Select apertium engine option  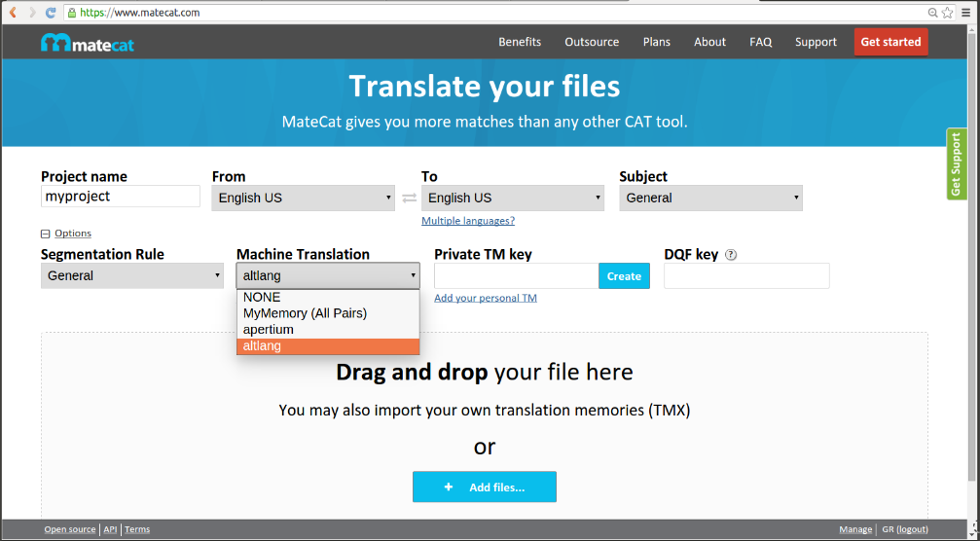pyautogui.click(x=328, y=330)
